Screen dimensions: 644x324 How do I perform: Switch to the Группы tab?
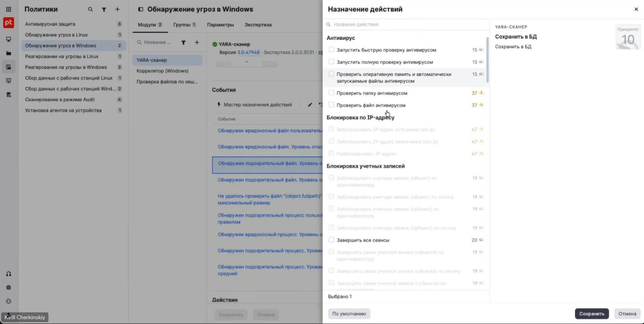click(185, 25)
